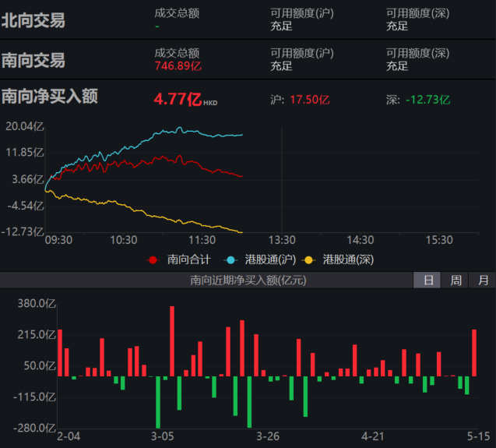Open the 北向交易 section heading
Image resolution: width=496 pixels, height=448 pixels.
[x=33, y=20]
